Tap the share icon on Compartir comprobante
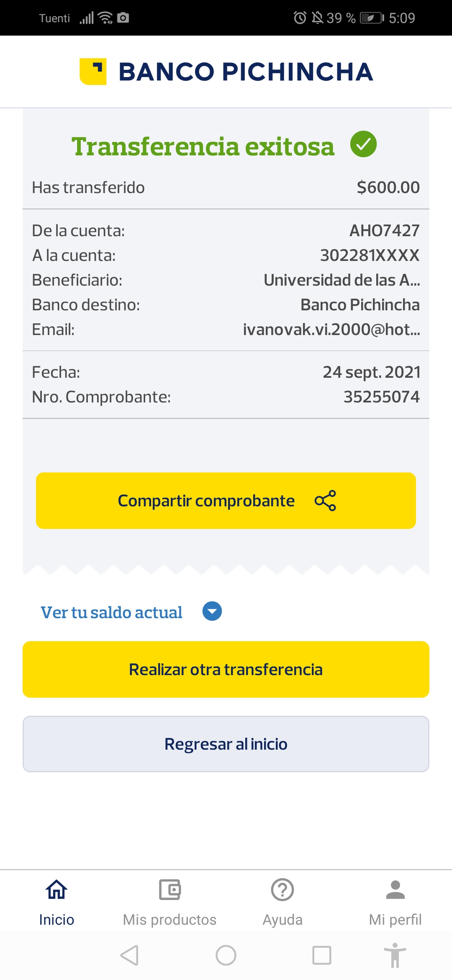The height and width of the screenshot is (980, 452). pyautogui.click(x=325, y=500)
